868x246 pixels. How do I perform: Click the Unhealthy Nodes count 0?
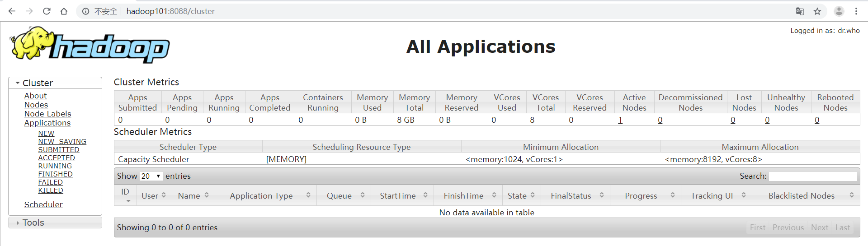[x=767, y=120]
